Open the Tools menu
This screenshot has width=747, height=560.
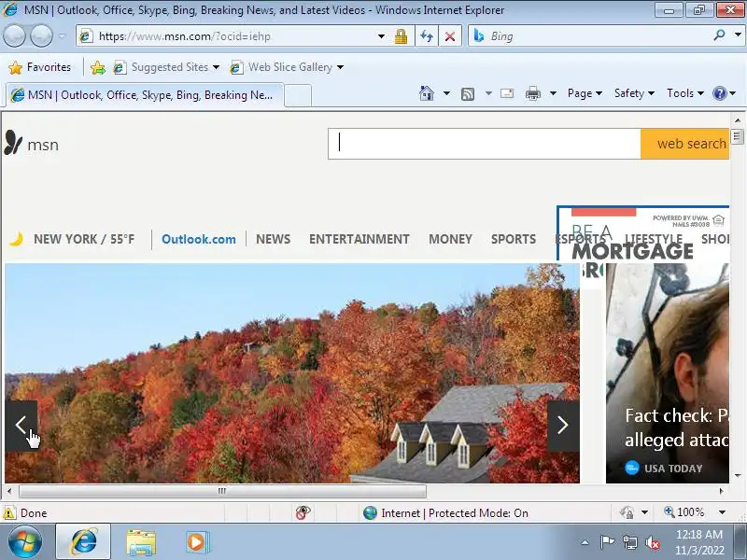click(685, 93)
